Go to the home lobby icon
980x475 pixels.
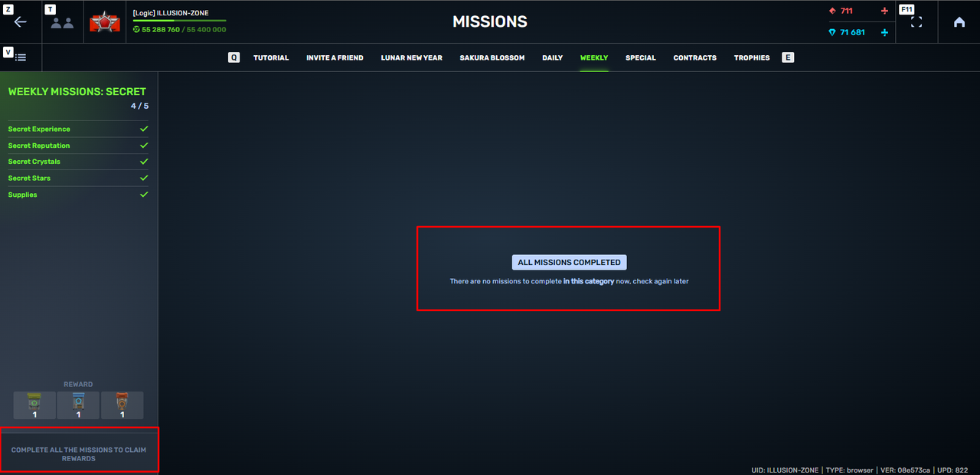[959, 22]
